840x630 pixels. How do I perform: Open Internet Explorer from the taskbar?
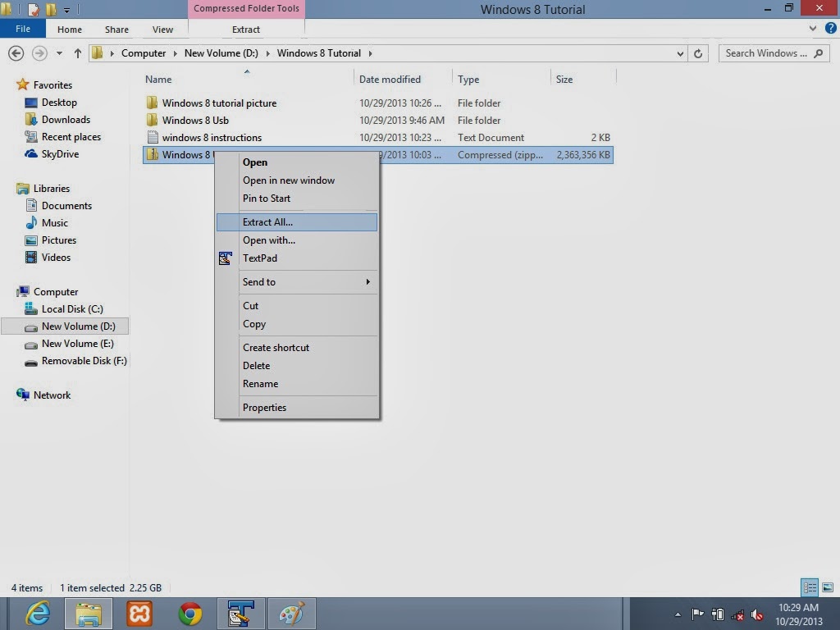(38, 614)
